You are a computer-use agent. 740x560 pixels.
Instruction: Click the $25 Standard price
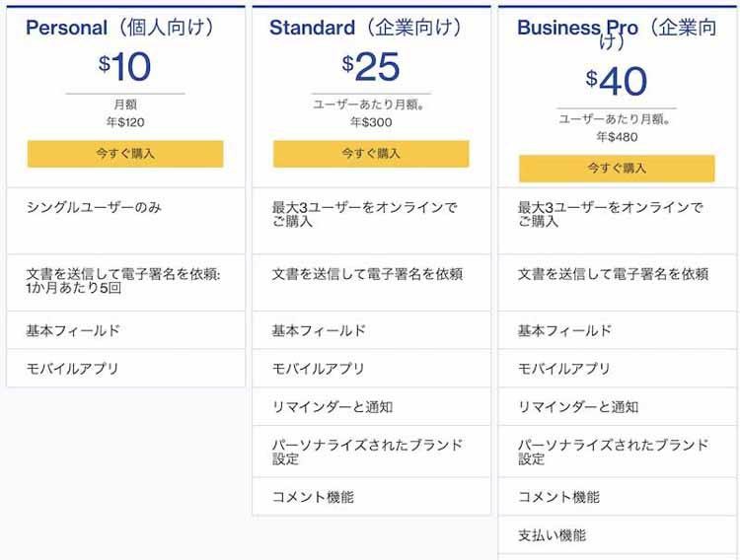pos(371,67)
